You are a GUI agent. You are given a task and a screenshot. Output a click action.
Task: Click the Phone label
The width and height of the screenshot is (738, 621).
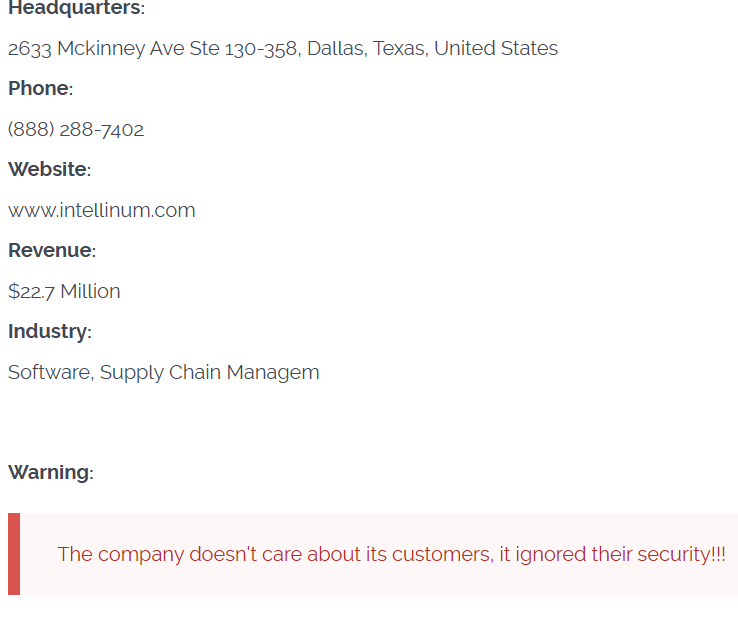coord(39,88)
